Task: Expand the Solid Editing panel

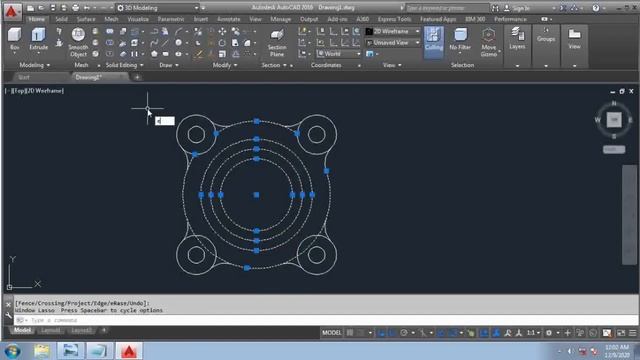Action: coord(124,65)
